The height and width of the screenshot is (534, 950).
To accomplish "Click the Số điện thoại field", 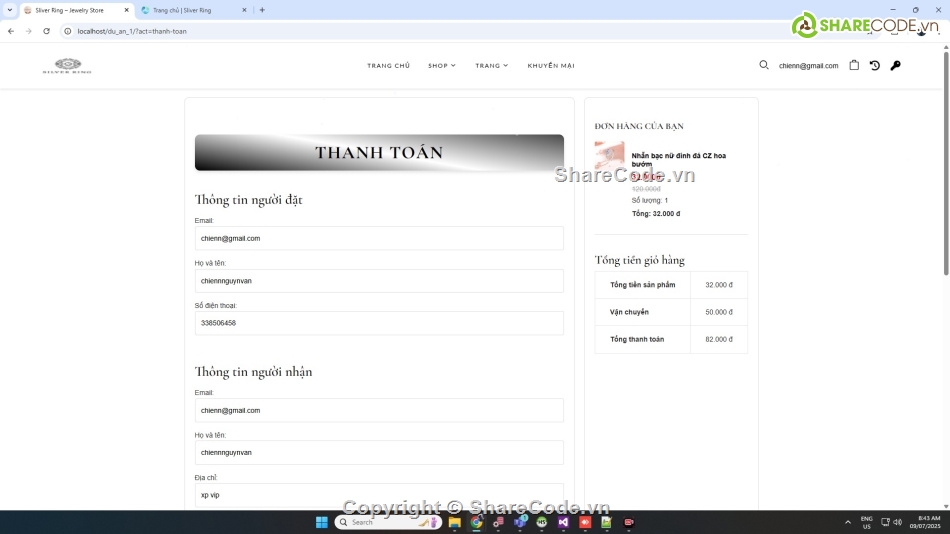I will tap(379, 323).
